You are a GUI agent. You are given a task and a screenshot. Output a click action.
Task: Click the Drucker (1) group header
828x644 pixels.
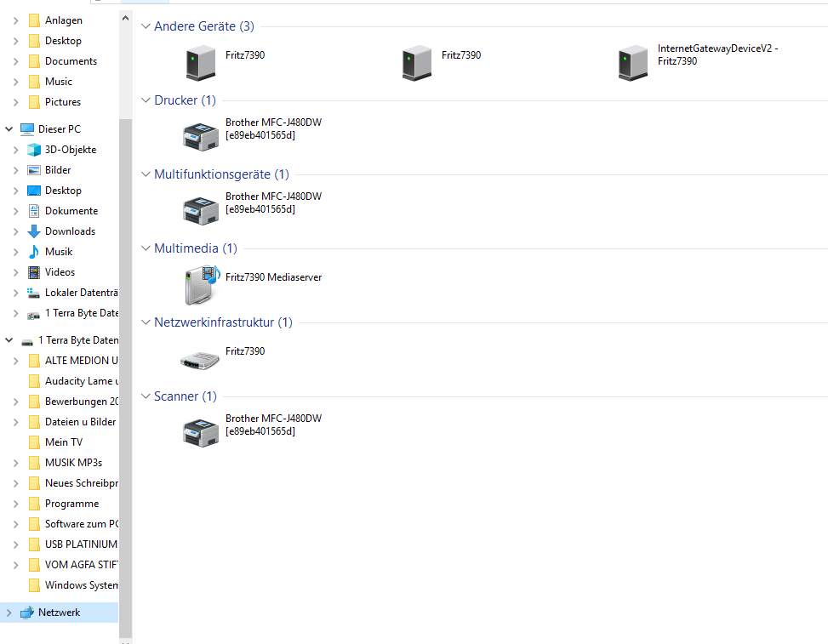pos(185,100)
